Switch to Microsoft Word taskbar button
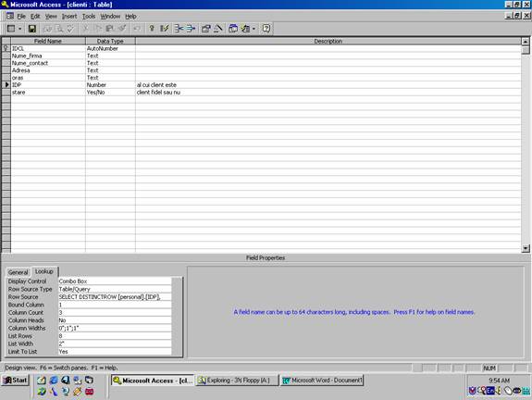 point(322,381)
